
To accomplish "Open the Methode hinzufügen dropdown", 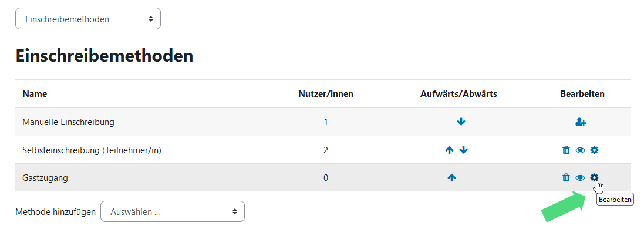I will [x=173, y=211].
